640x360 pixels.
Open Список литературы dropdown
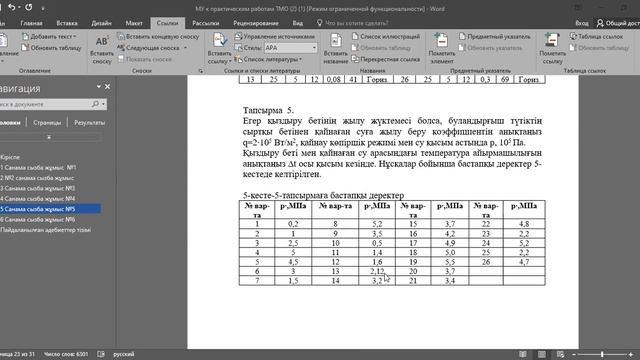[269, 59]
